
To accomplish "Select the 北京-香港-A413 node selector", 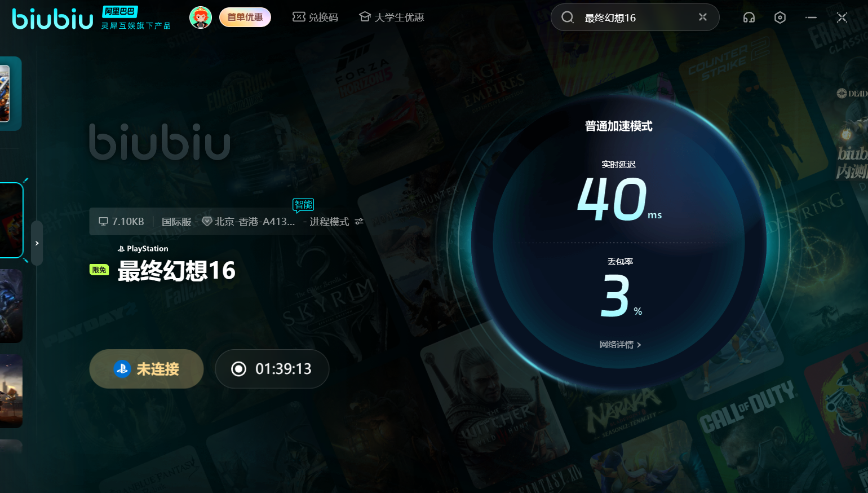I will pos(249,222).
